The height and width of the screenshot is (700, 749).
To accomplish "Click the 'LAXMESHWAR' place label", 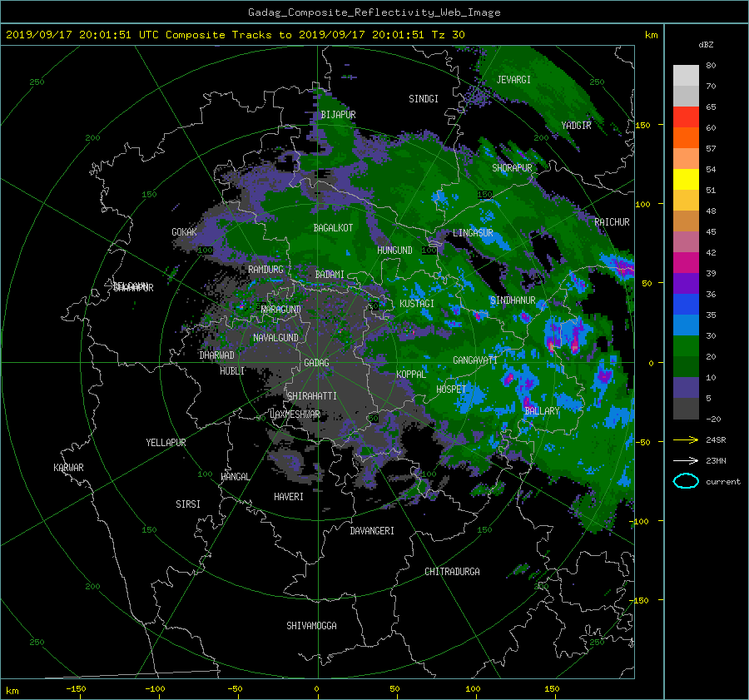I will coord(295,415).
